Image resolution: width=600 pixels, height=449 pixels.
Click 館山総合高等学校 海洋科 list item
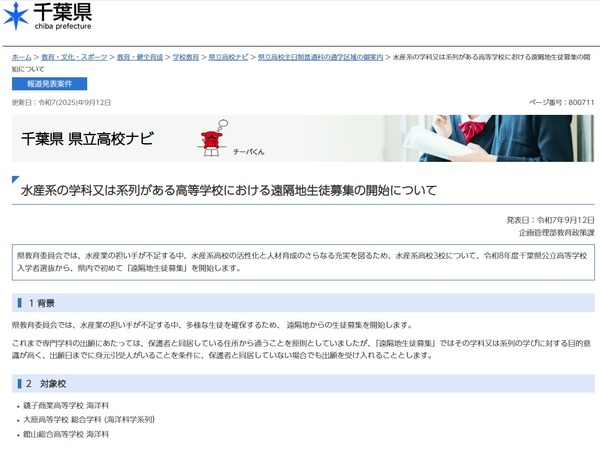[66, 435]
